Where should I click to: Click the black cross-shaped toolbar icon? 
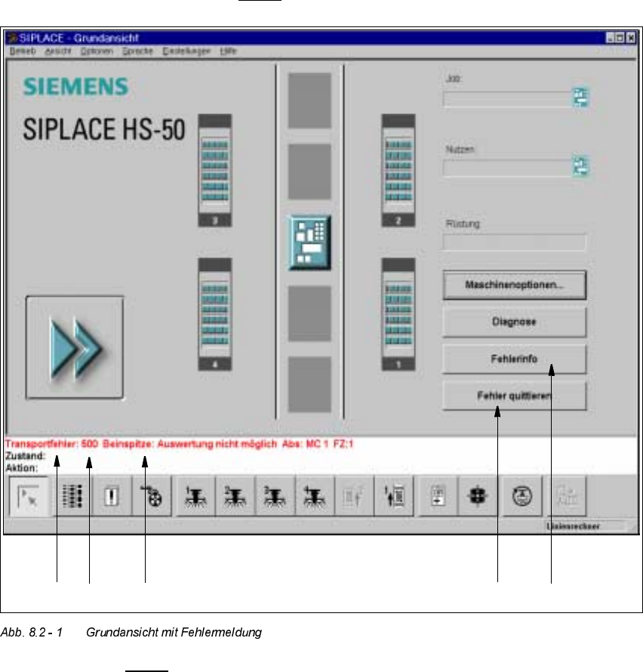478,496
